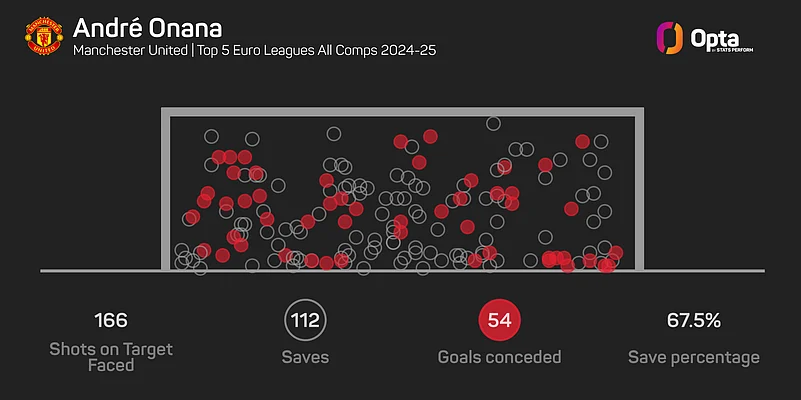Click the ground line left of the goal

click(100, 271)
